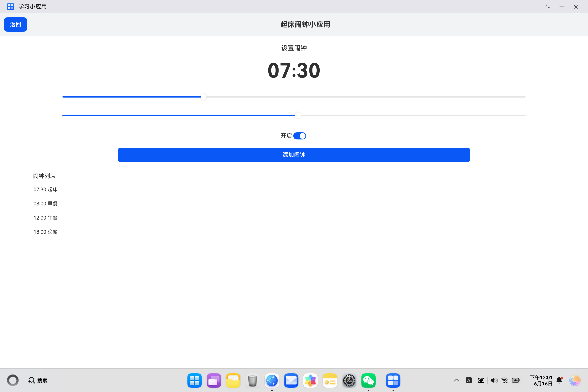Open the settings gear icon in dock
The image size is (588, 392).
pos(349,380)
